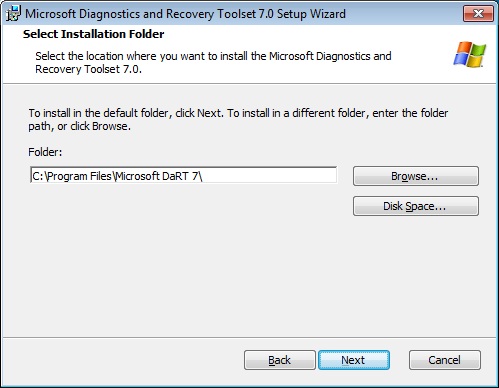Screen dimensions: 499x388
Task: Close the Setup Wizard with the red X
Action: coord(478,14)
